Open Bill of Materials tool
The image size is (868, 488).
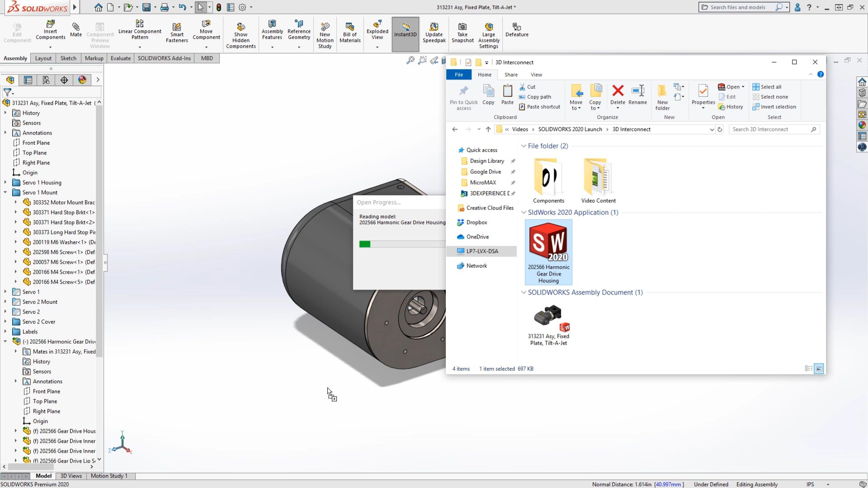point(350,33)
